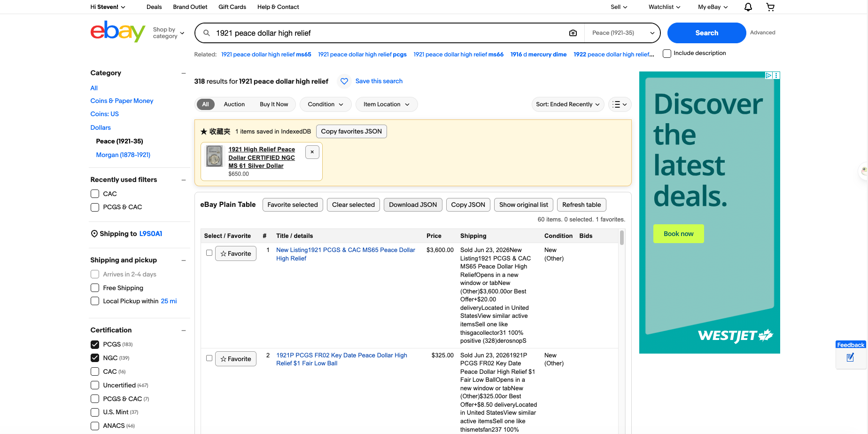Screen dimensions: 868x434
Task: Check the PCGS & CAC recent filter
Action: point(95,207)
